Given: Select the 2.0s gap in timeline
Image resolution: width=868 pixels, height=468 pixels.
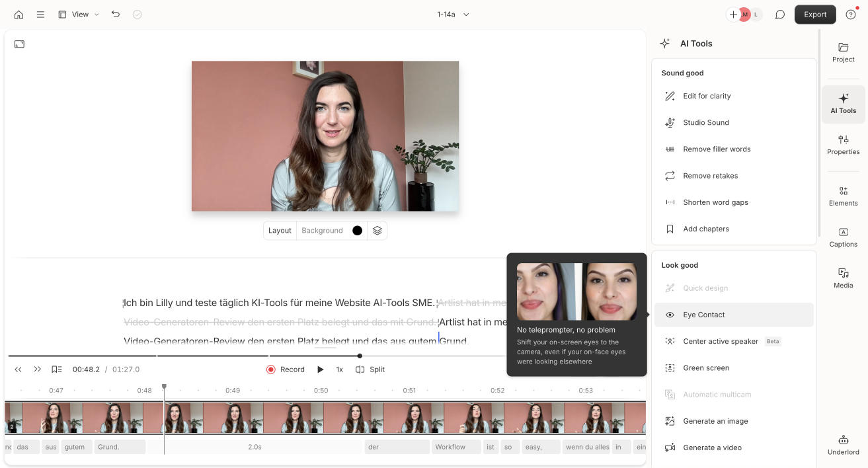Looking at the screenshot, I should tap(255, 447).
